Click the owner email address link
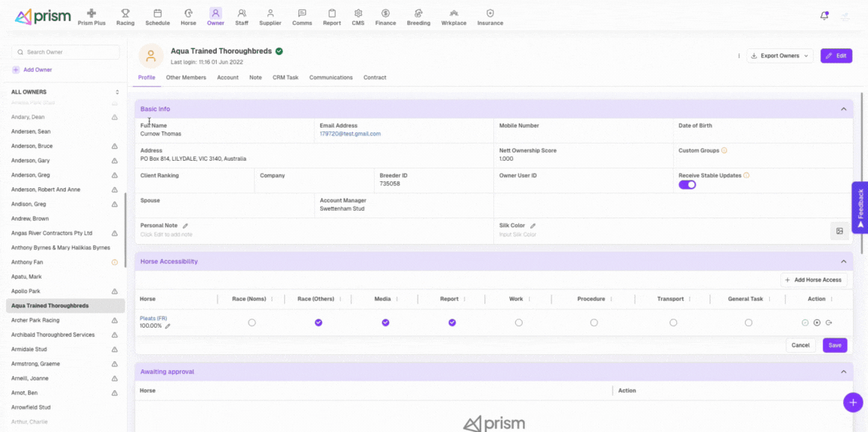Screen dimensions: 868x432 pos(350,134)
